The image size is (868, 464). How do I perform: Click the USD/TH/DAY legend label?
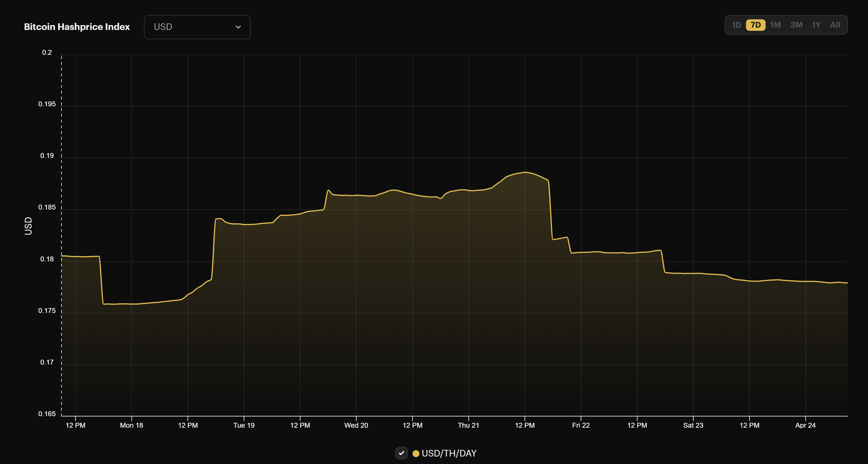point(449,454)
